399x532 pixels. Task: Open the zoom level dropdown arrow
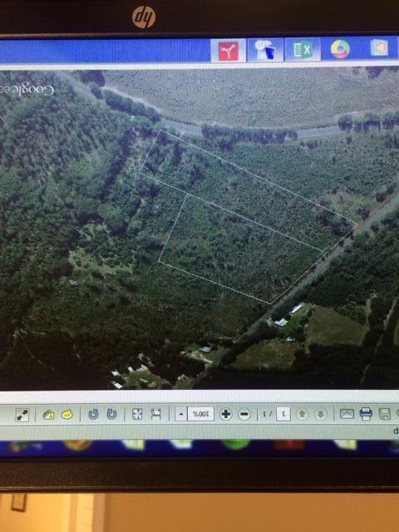point(181,414)
